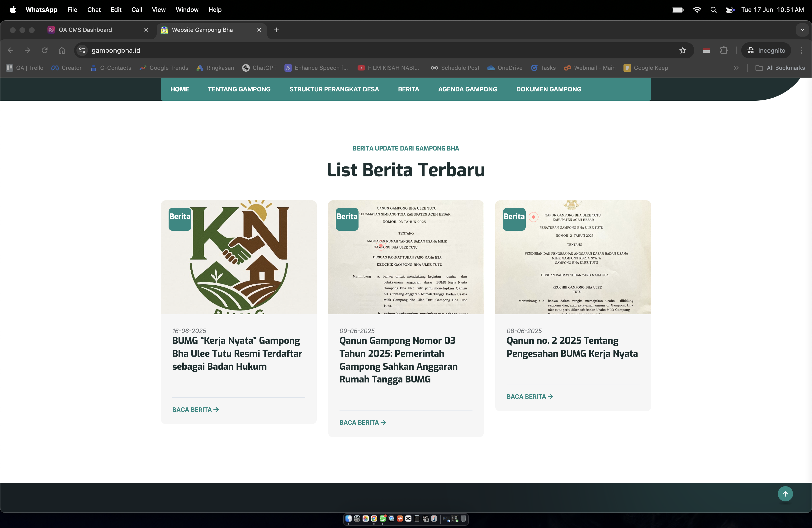This screenshot has width=812, height=528.
Task: Navigate to STRUKTUR PERANGKAT DESA
Action: click(334, 89)
